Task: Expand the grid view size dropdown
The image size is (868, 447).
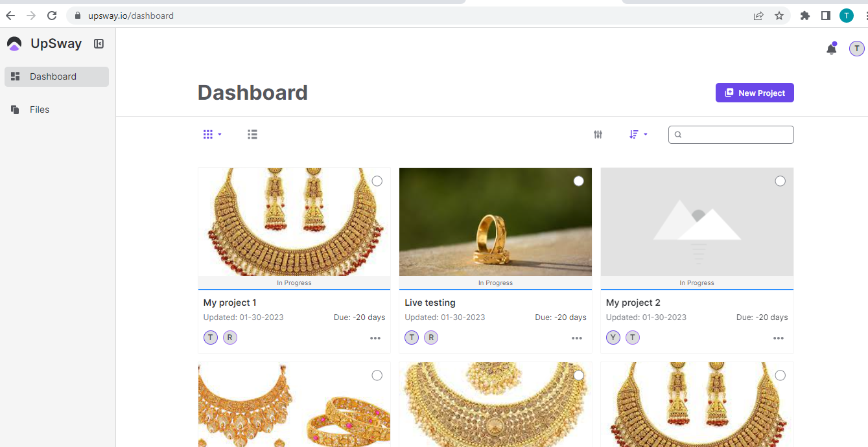Action: coord(212,134)
